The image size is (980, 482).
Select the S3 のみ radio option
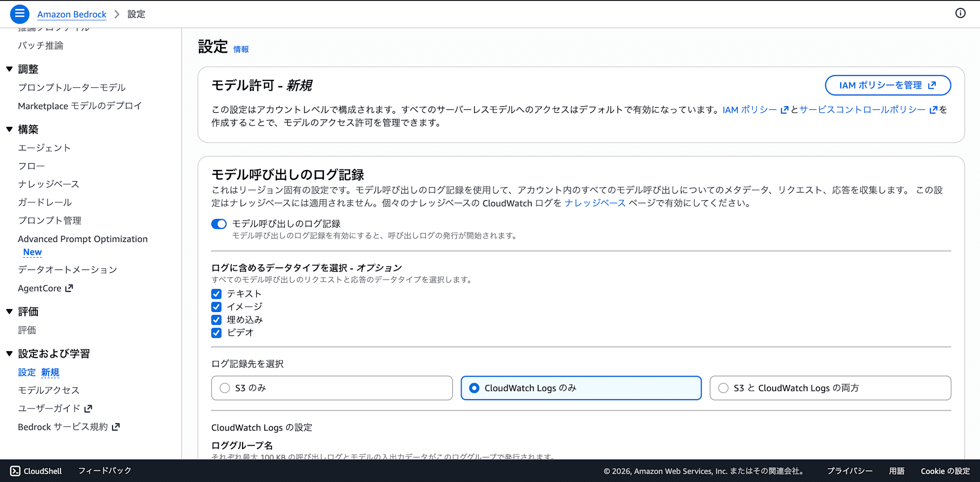[x=332, y=388]
